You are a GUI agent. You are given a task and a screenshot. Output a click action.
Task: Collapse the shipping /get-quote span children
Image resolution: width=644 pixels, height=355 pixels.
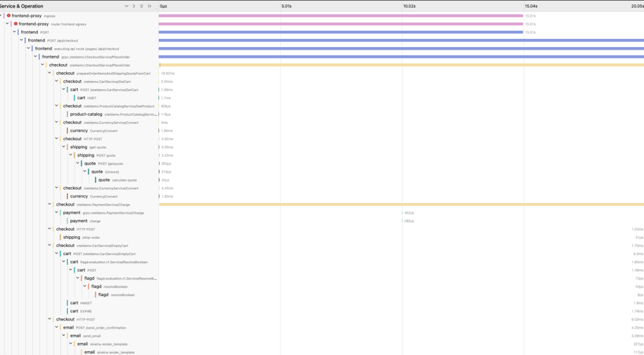64,147
